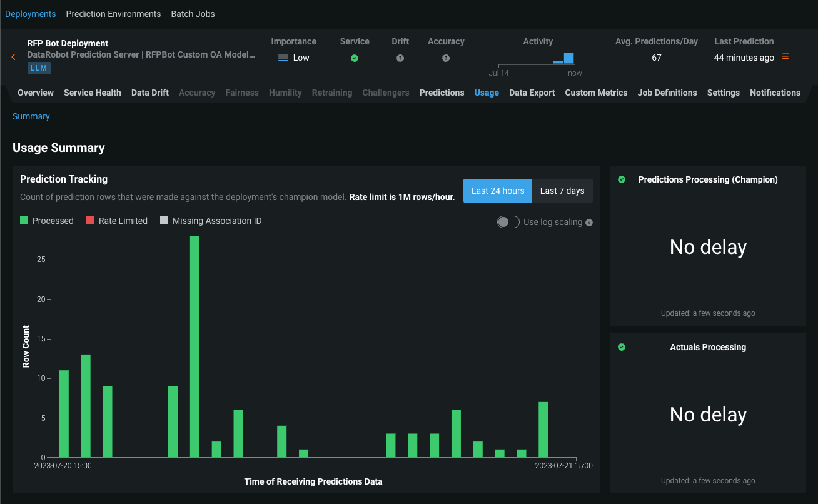The width and height of the screenshot is (818, 504).
Task: Go to Batch Jobs in top navigation
Action: tap(193, 14)
